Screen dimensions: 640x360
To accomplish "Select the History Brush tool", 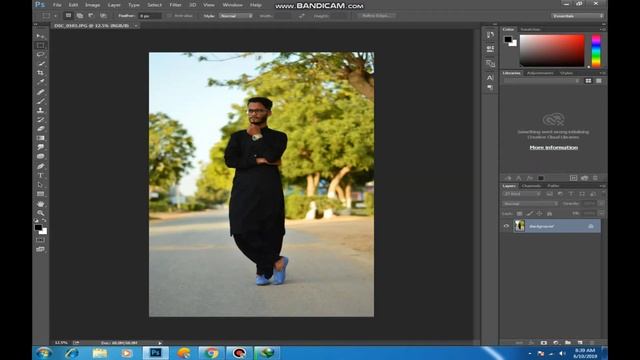I will 40,120.
